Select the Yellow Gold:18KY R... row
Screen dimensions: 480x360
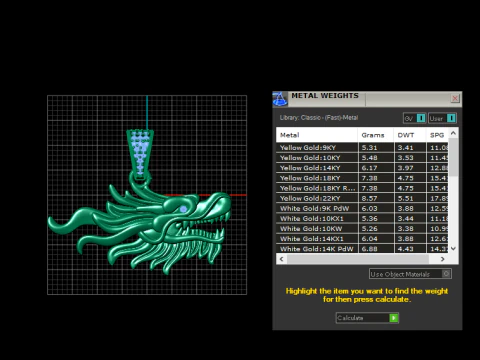(x=362, y=188)
